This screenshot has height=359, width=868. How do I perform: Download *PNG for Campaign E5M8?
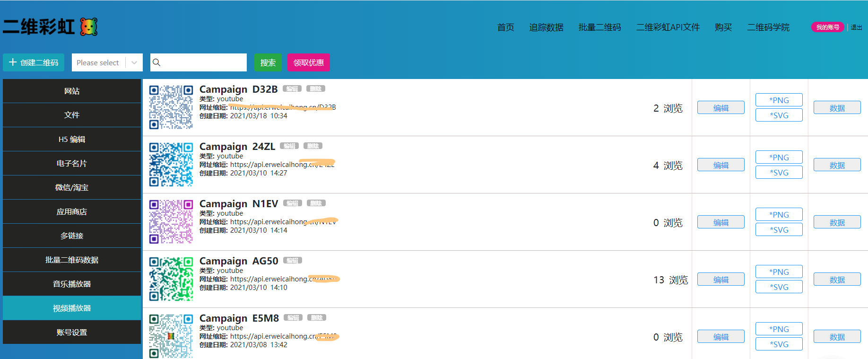coord(779,329)
